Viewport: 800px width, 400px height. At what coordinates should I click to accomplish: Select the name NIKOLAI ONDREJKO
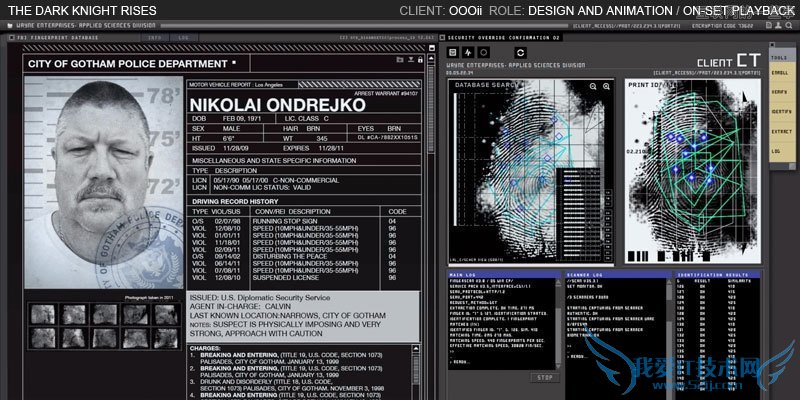[278, 105]
